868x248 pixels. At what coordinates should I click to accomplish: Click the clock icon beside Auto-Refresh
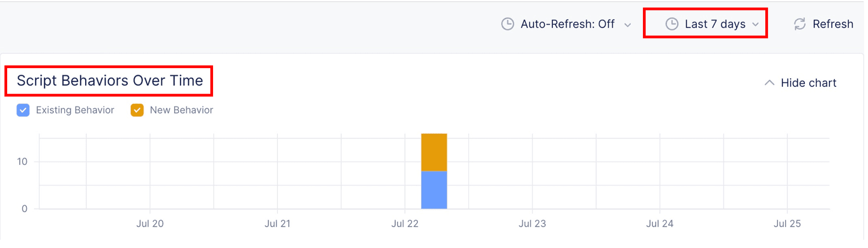click(x=508, y=24)
